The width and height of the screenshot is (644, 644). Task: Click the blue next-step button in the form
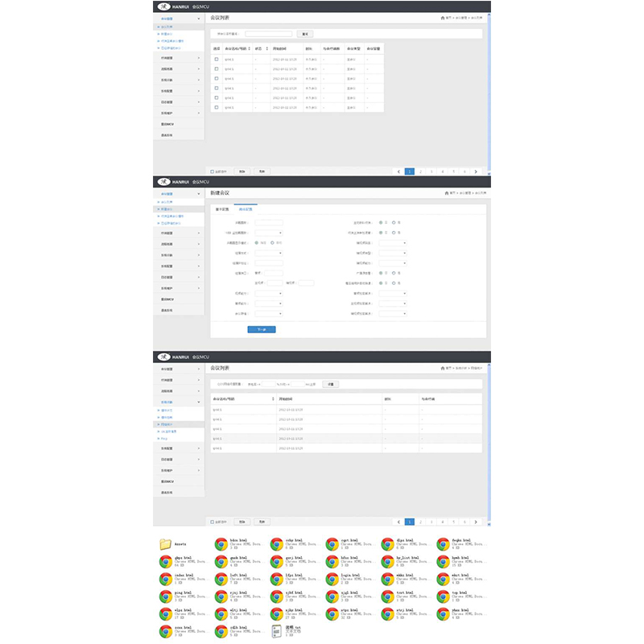click(x=261, y=329)
